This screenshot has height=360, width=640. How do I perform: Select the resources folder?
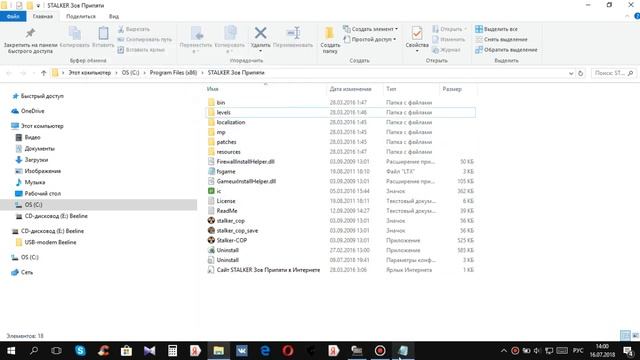228,152
